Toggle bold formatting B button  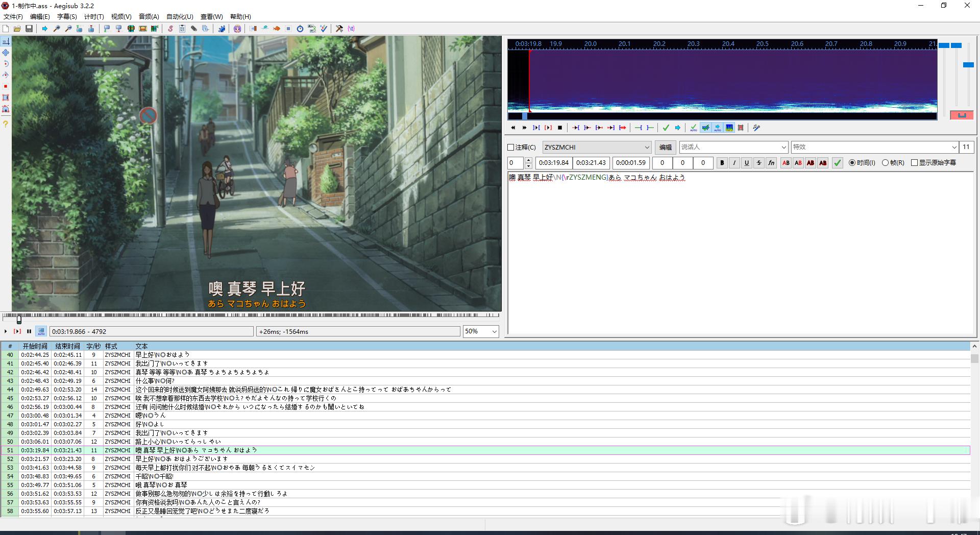coord(722,163)
